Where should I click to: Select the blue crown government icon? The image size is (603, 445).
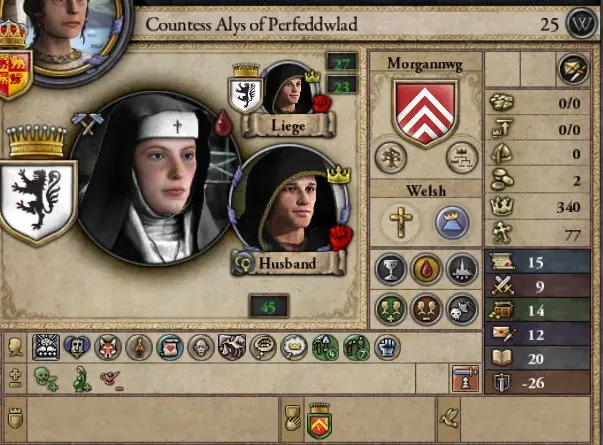click(452, 222)
